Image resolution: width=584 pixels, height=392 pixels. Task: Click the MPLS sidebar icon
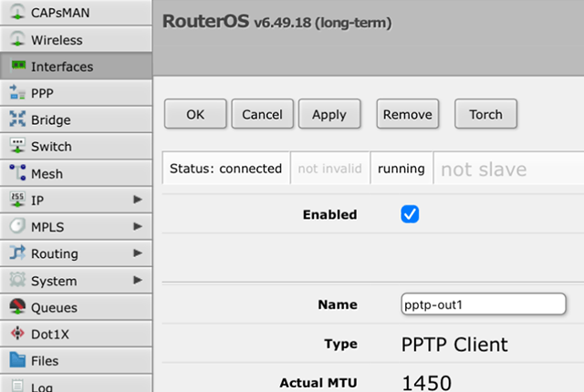click(17, 226)
